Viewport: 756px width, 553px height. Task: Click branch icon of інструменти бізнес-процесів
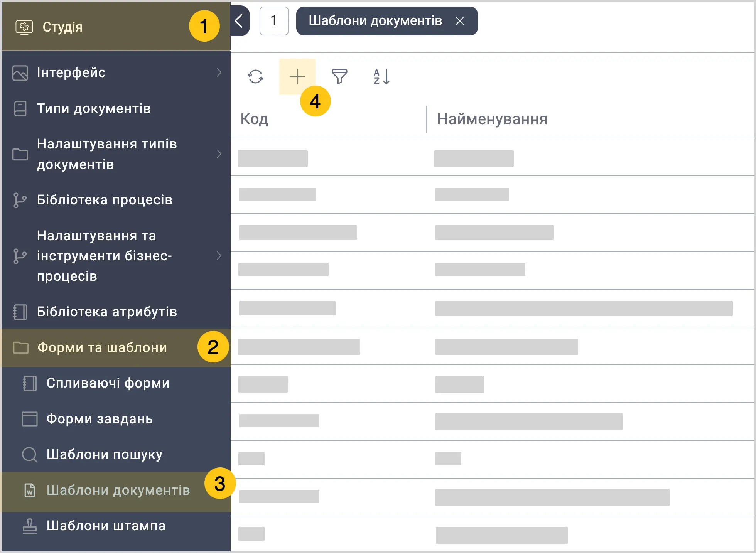coord(20,256)
